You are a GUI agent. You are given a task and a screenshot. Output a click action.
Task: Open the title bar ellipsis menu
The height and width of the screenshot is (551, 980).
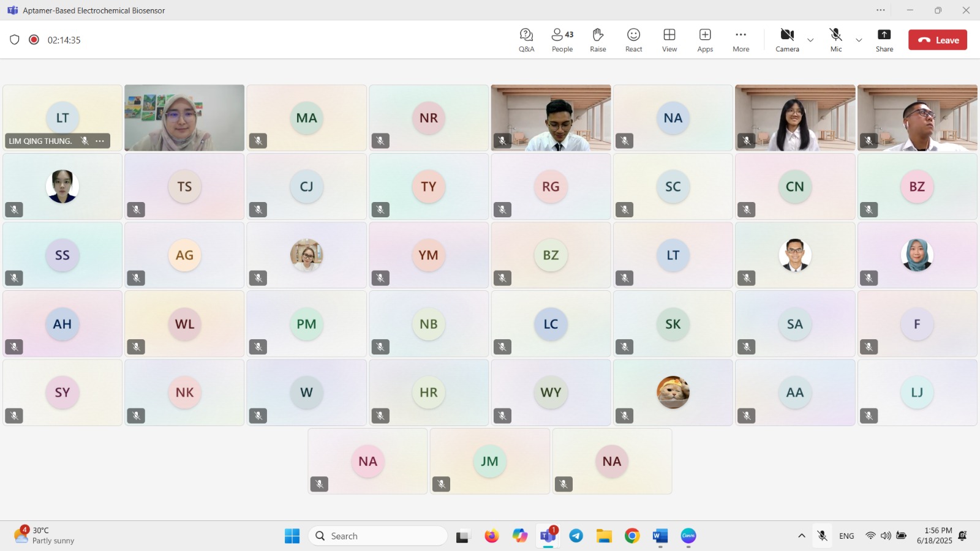881,10
